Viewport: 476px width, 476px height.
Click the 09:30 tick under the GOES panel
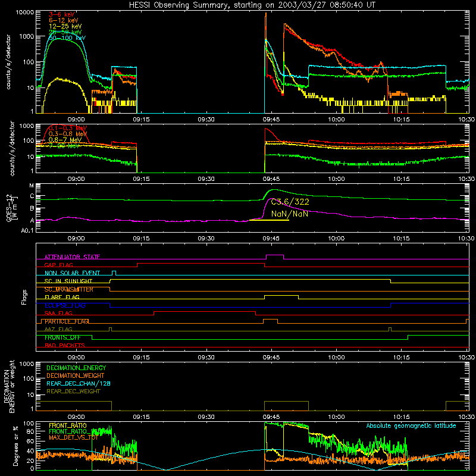point(206,239)
